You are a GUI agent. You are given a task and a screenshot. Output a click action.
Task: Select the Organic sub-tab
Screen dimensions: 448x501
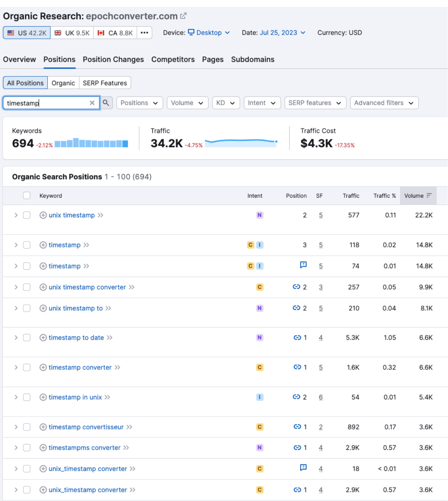point(63,83)
